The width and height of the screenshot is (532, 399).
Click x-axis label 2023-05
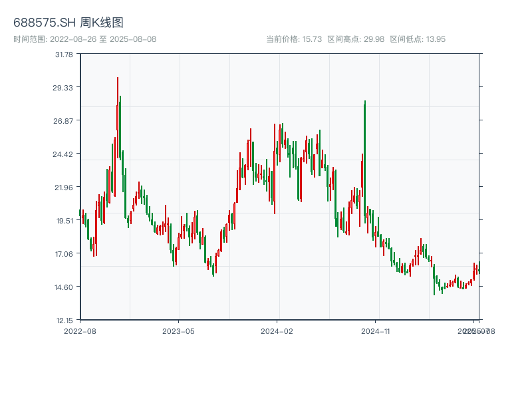(x=178, y=331)
